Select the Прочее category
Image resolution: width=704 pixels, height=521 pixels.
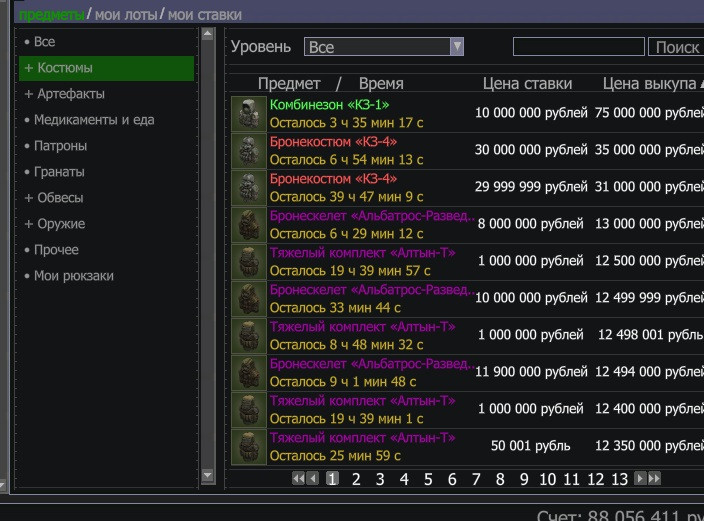click(52, 250)
